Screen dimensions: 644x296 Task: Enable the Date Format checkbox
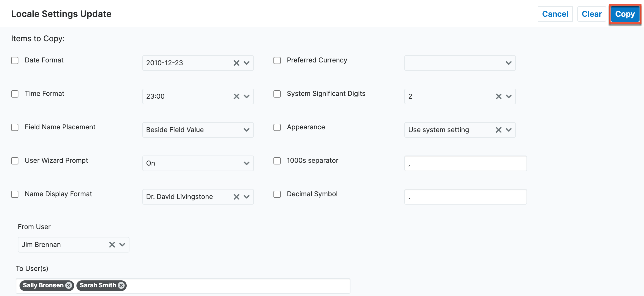15,60
